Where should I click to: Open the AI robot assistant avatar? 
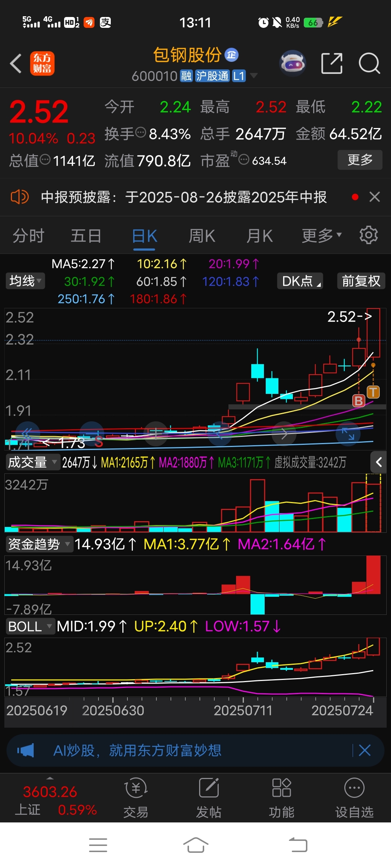[293, 63]
